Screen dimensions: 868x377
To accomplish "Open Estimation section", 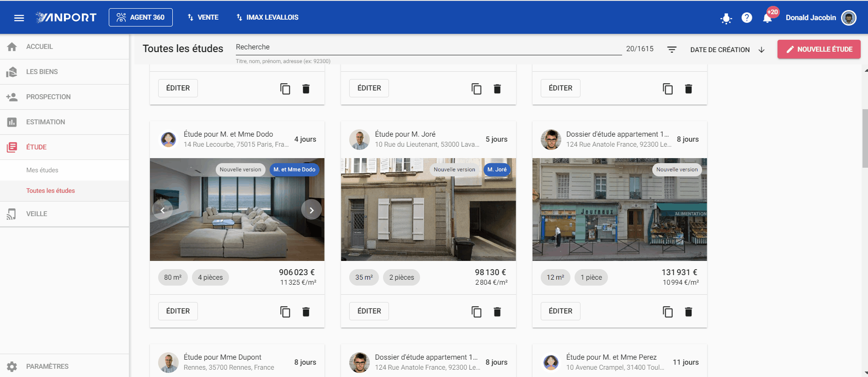I will [x=64, y=122].
